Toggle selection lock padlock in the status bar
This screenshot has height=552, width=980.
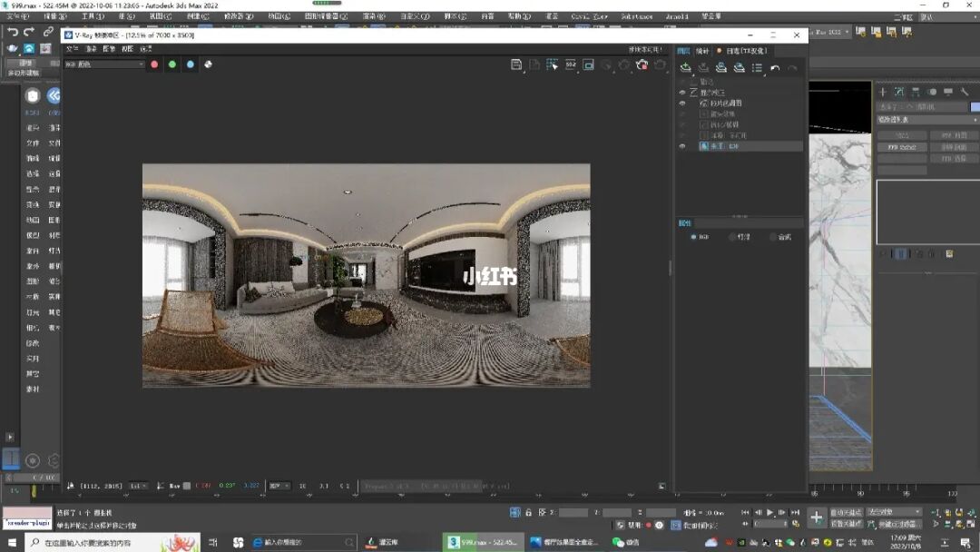coord(529,513)
